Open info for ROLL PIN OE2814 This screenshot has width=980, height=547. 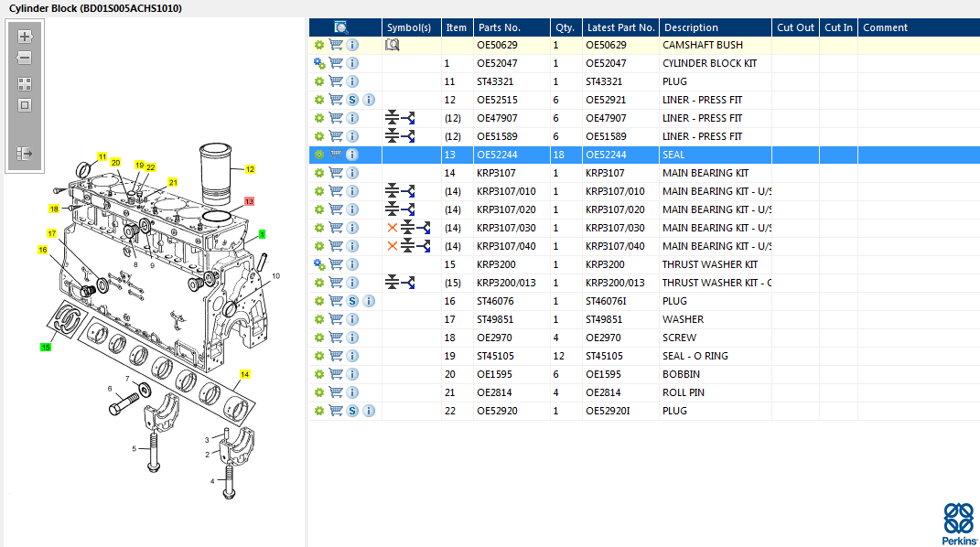(352, 392)
